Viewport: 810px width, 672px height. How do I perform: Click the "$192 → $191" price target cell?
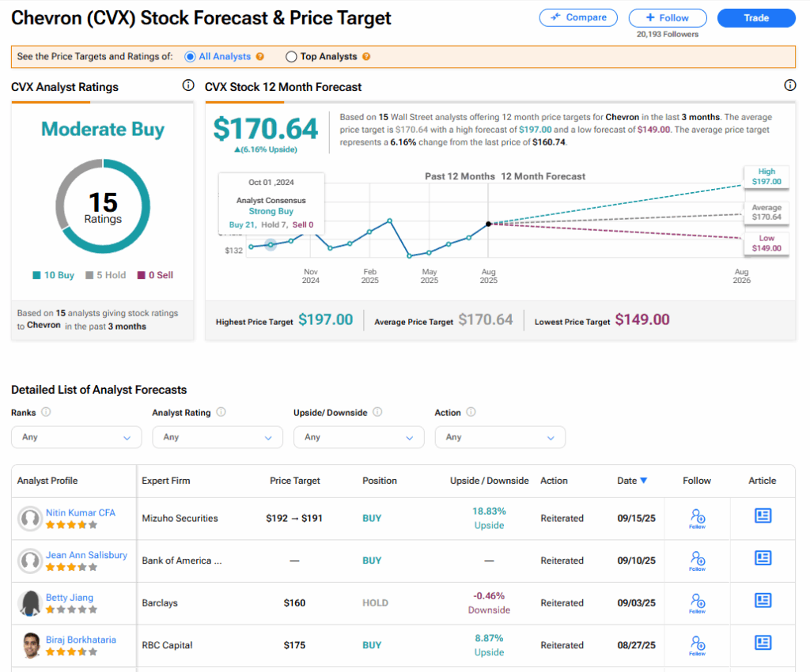click(x=294, y=518)
